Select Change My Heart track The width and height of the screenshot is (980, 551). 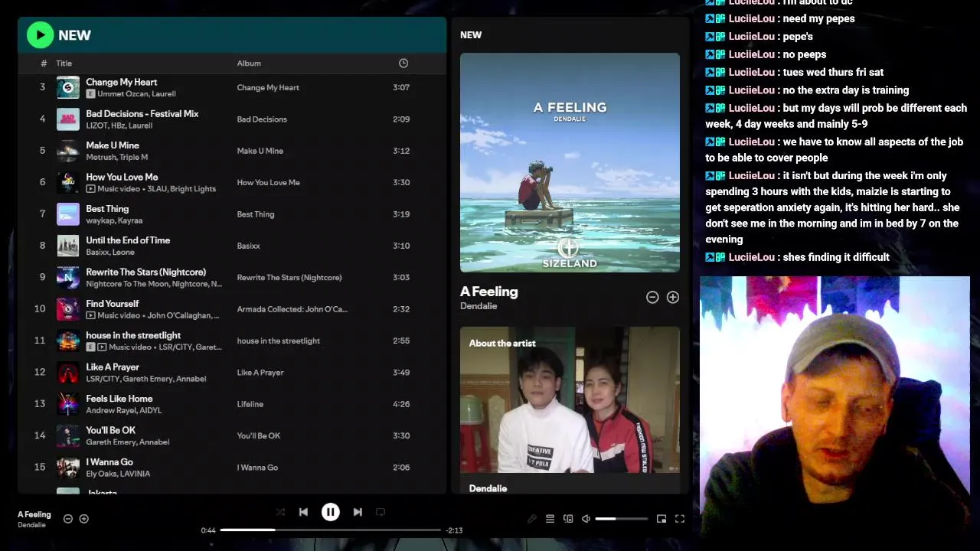tap(122, 82)
